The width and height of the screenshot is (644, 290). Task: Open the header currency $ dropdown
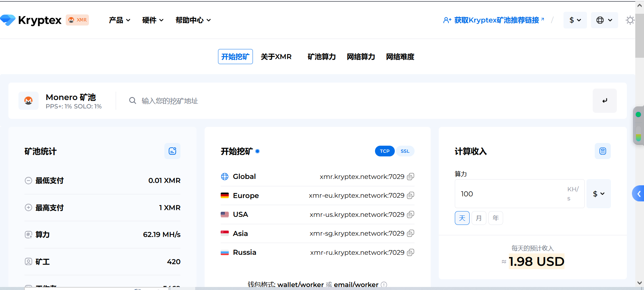click(x=575, y=20)
